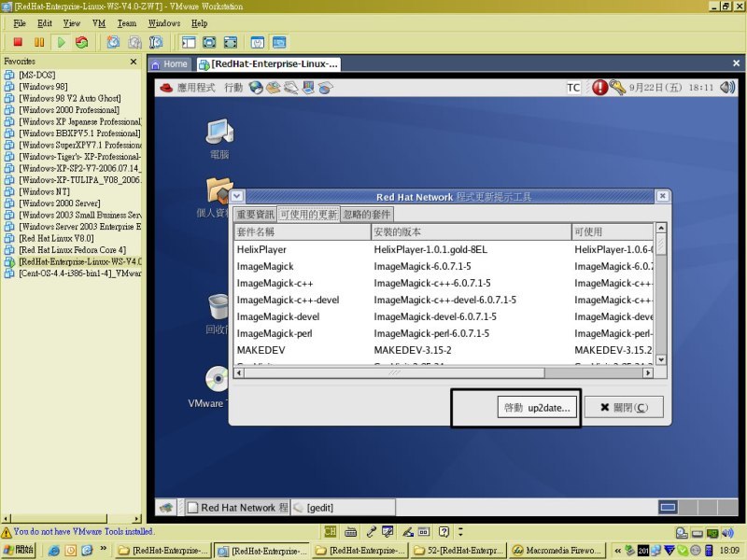This screenshot has width=747, height=560.
Task: Click the Macromedia Fireworks taskbar button
Action: (x=557, y=551)
